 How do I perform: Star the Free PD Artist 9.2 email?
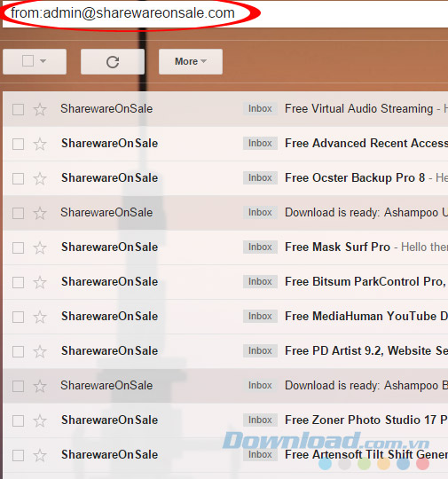click(x=40, y=351)
